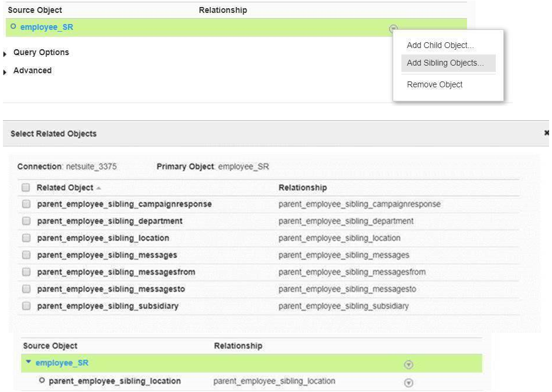Open action menu for parent_employee_sibling_location source row
The height and width of the screenshot is (392, 552).
(408, 383)
